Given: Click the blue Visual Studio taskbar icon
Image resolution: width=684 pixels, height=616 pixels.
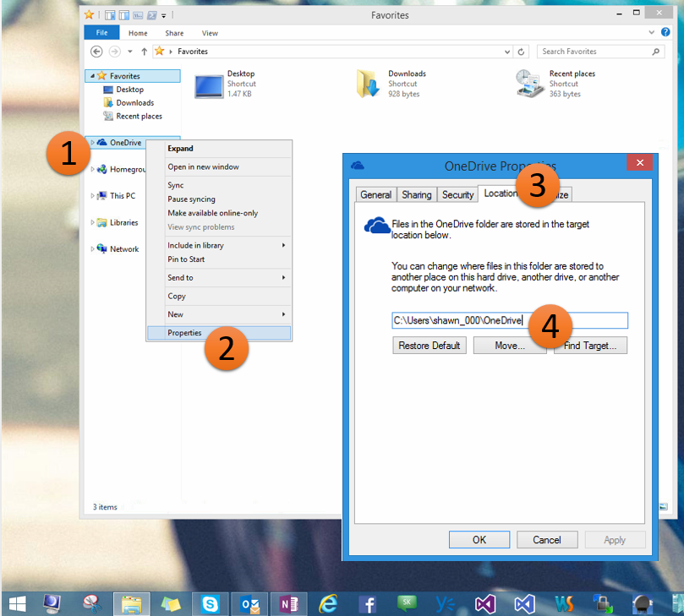Looking at the screenshot, I should click(524, 604).
